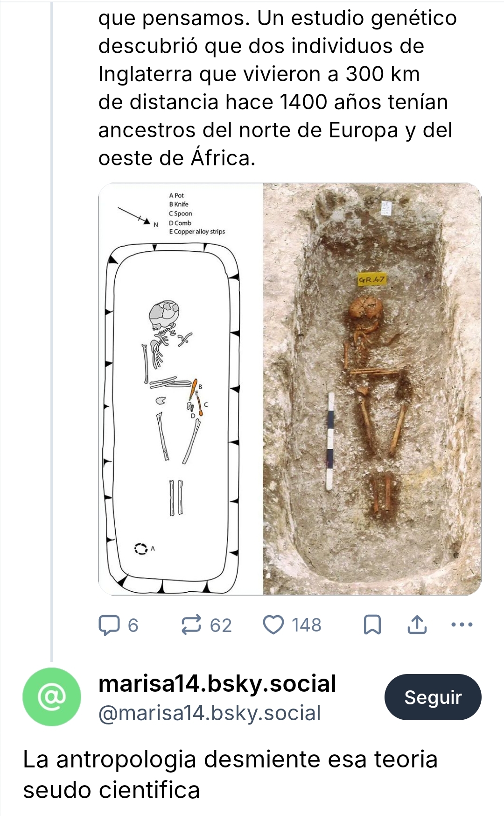Click the gray @marisa14.bsky.social handle
This screenshot has width=504, height=816.
[210, 713]
